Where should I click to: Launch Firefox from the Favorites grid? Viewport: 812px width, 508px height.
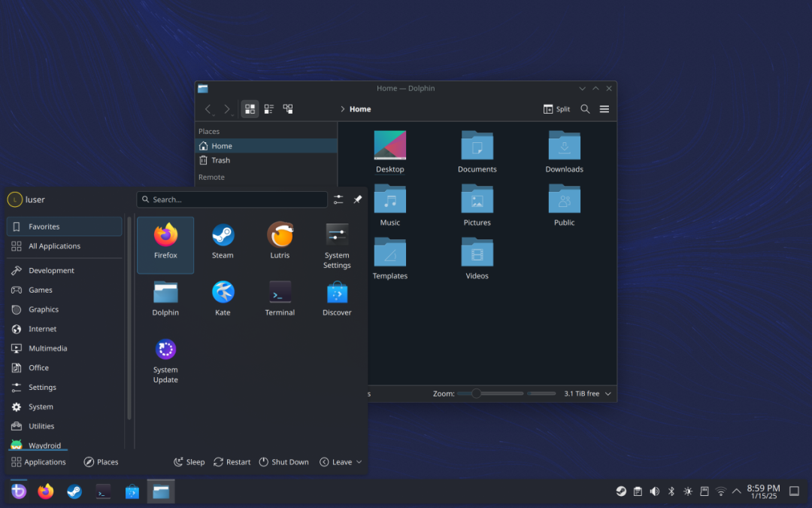165,245
